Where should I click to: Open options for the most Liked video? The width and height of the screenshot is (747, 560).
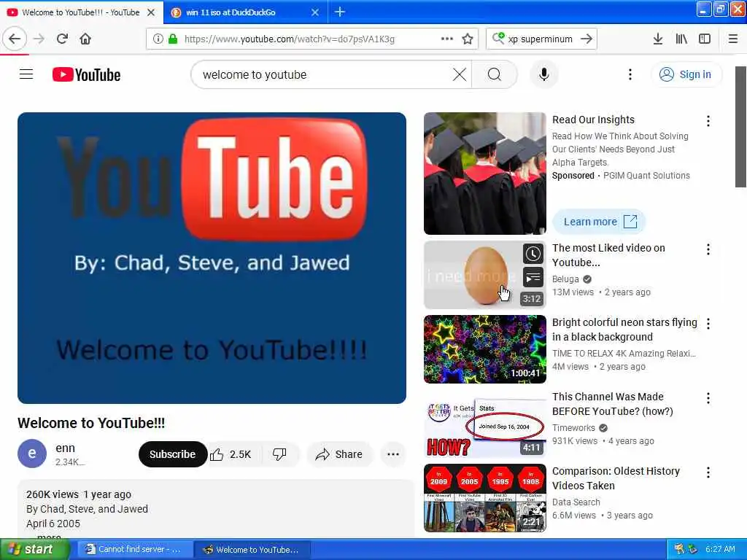click(708, 249)
